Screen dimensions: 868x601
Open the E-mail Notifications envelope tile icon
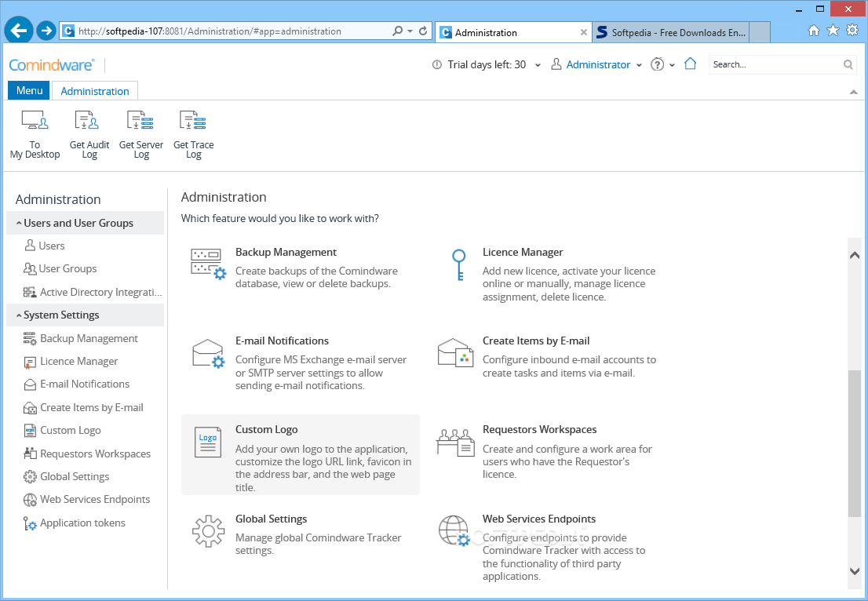point(208,353)
